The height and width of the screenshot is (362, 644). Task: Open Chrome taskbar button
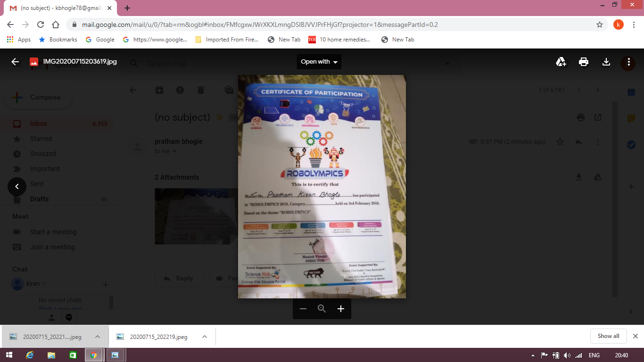tap(94, 355)
